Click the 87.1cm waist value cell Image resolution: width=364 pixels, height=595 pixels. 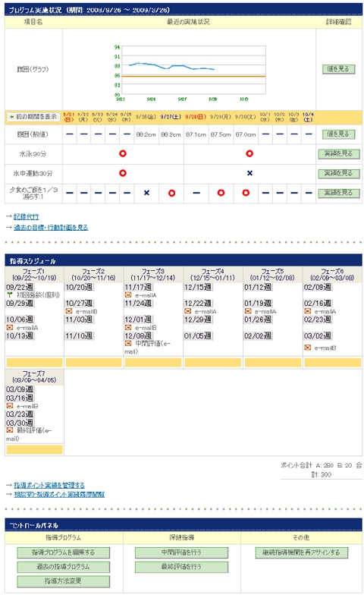tap(196, 134)
